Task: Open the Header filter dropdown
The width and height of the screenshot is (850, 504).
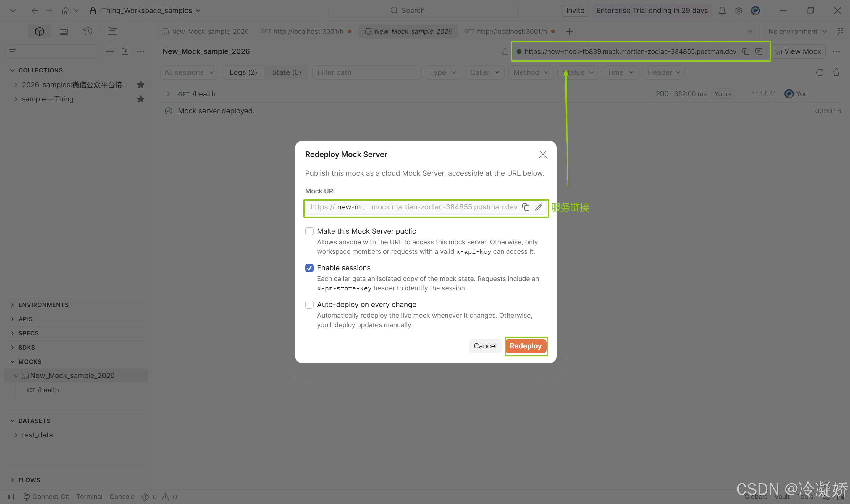Action: coord(663,72)
